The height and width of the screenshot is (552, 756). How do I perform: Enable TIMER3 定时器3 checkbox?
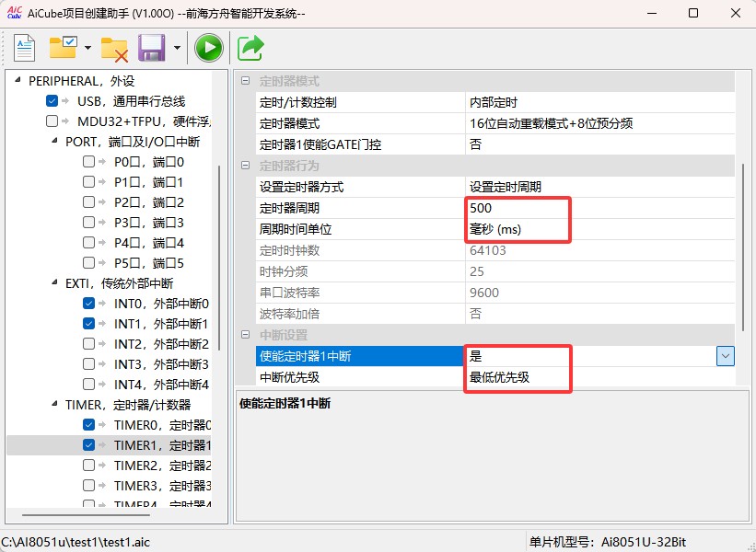[88, 485]
